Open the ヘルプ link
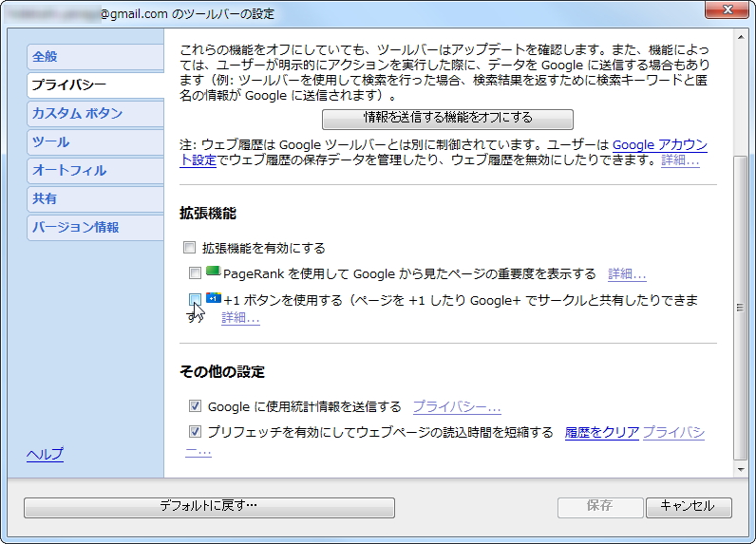 pyautogui.click(x=45, y=455)
